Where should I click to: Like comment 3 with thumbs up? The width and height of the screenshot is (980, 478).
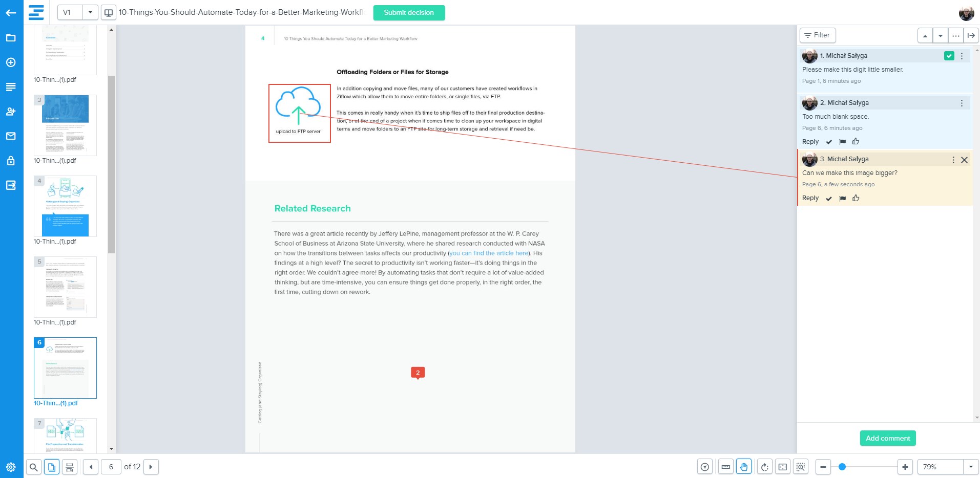856,198
